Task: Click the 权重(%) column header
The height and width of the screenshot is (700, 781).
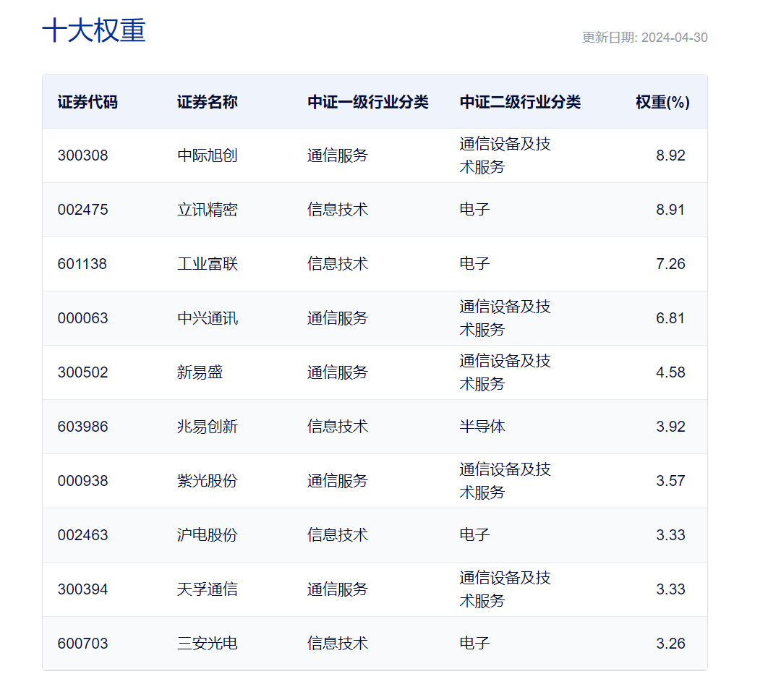Action: 662,102
